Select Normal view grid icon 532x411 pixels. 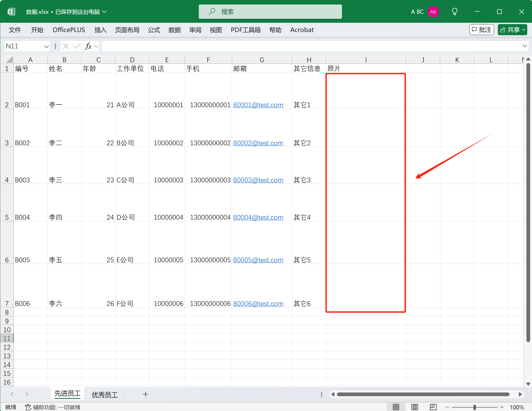click(x=396, y=407)
